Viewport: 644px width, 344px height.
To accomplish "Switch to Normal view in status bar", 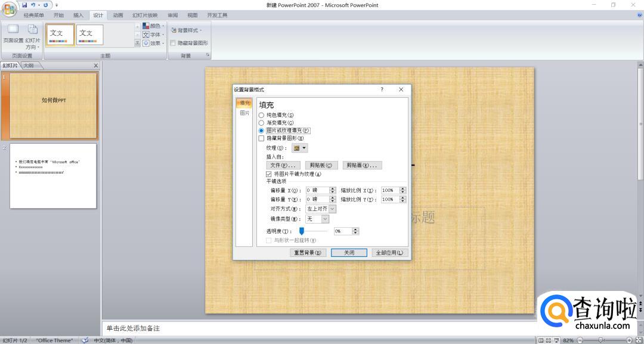I will click(x=541, y=340).
